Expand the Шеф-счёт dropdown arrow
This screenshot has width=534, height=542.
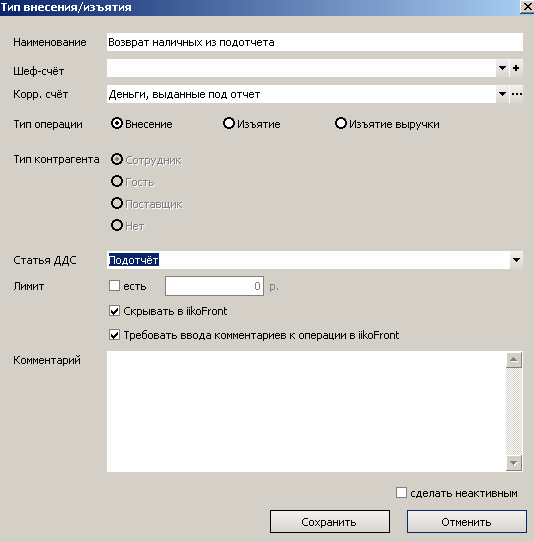pyautogui.click(x=502, y=68)
